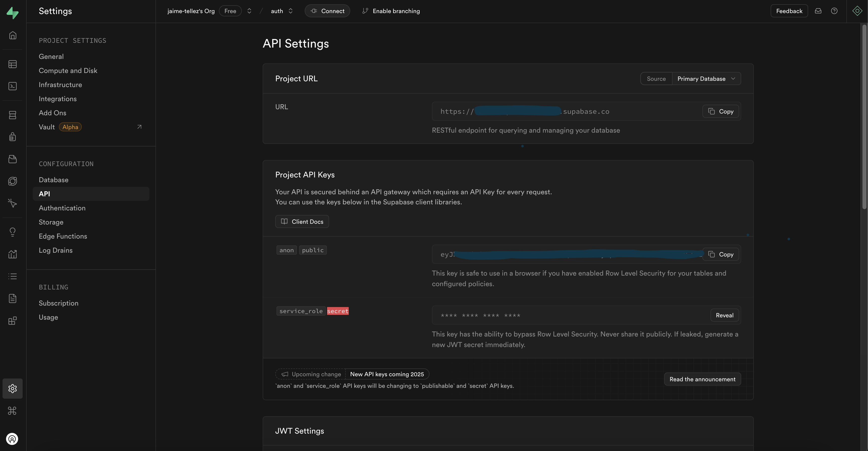Open the SQL Editor icon
This screenshot has height=451, width=868.
coord(13,86)
